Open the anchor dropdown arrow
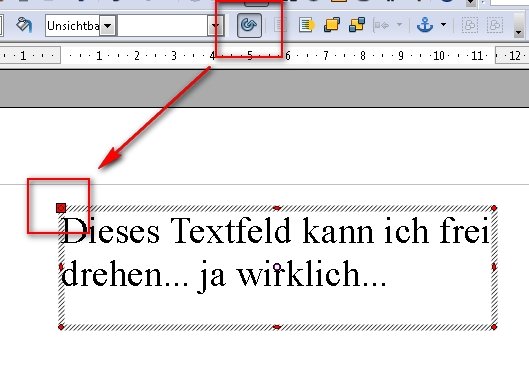529x378 pixels. point(444,25)
